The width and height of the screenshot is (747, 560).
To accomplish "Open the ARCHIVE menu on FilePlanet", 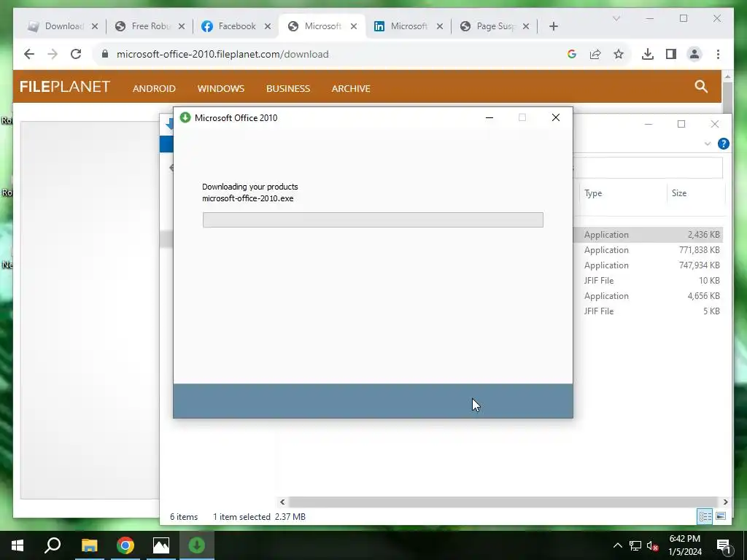I will [351, 88].
